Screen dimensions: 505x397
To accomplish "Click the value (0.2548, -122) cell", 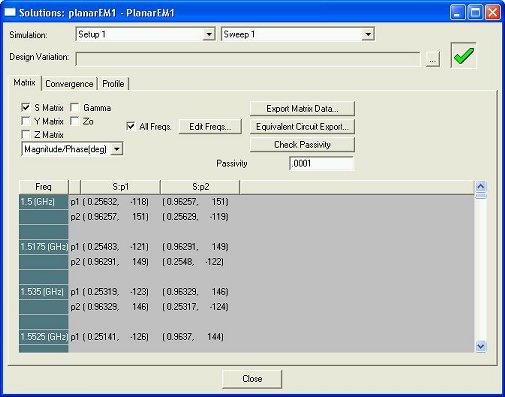I will click(x=193, y=262).
